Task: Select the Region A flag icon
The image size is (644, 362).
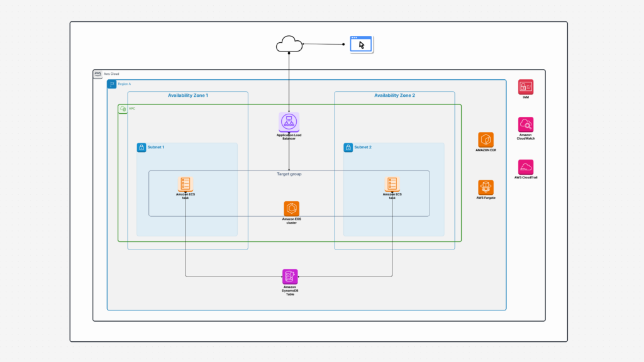Action: 111,84
